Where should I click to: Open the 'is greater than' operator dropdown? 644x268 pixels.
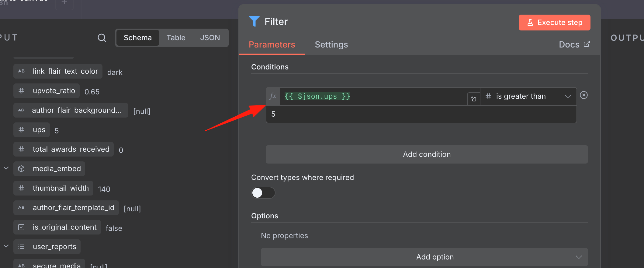point(528,96)
